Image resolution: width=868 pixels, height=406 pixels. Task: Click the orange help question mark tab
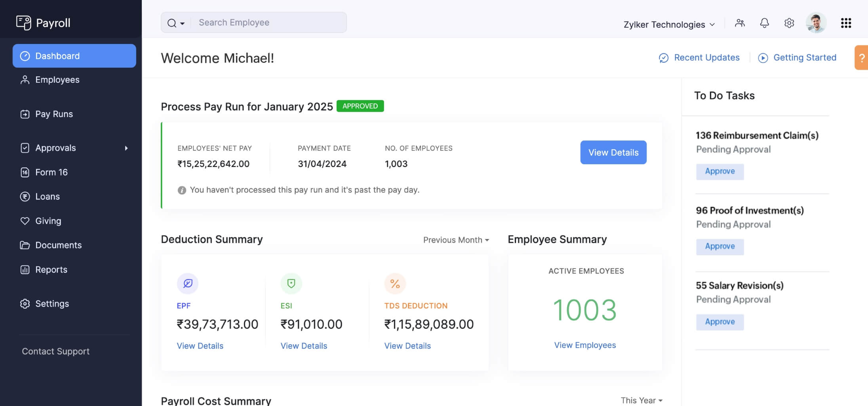point(861,58)
